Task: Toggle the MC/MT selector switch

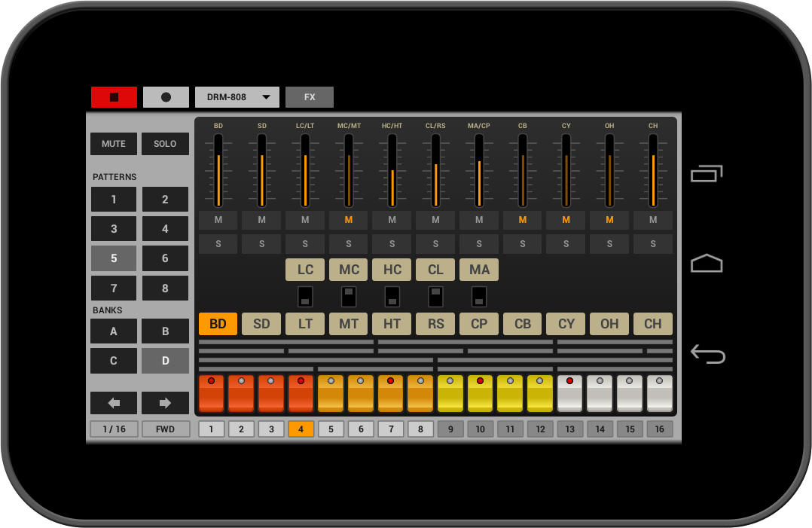Action: click(x=349, y=297)
